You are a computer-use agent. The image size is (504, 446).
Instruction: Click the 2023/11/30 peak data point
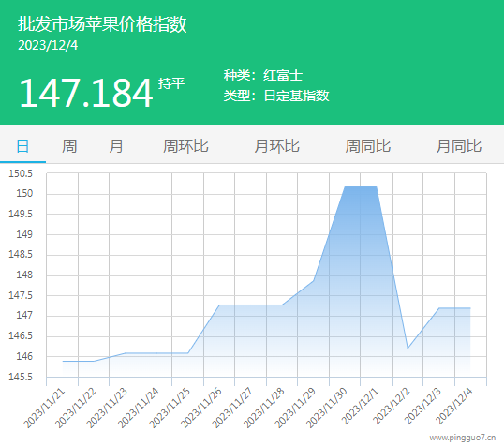click(345, 186)
